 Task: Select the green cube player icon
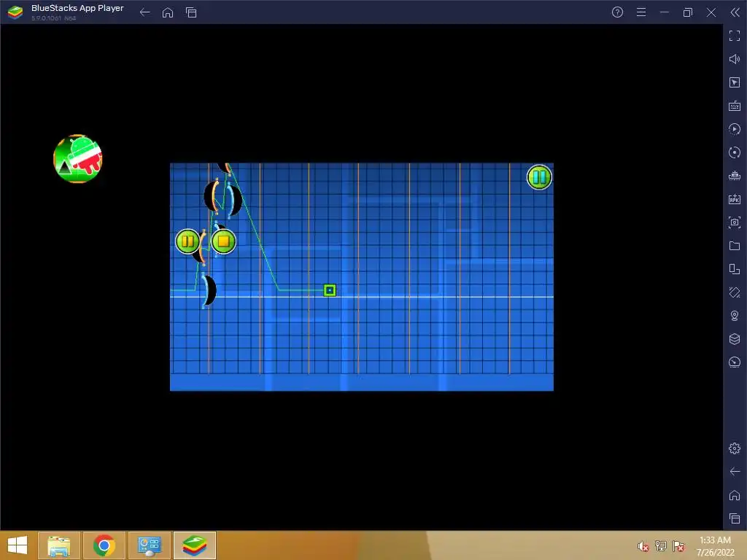coord(330,290)
